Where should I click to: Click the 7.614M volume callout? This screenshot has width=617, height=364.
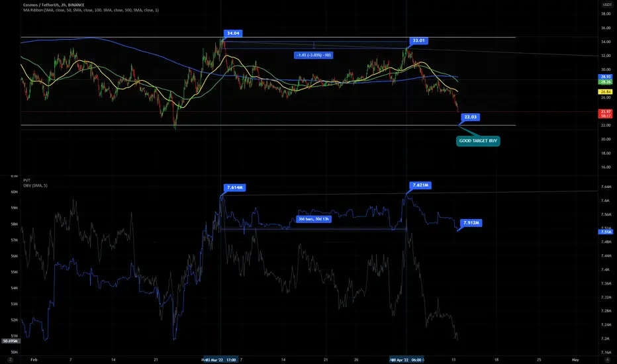pyautogui.click(x=234, y=188)
